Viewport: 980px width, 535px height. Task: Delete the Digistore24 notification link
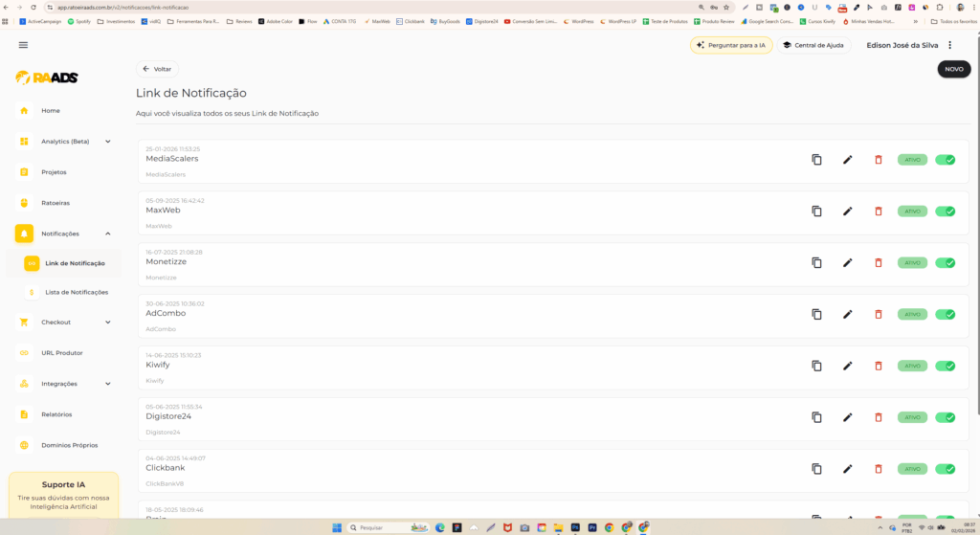point(879,417)
